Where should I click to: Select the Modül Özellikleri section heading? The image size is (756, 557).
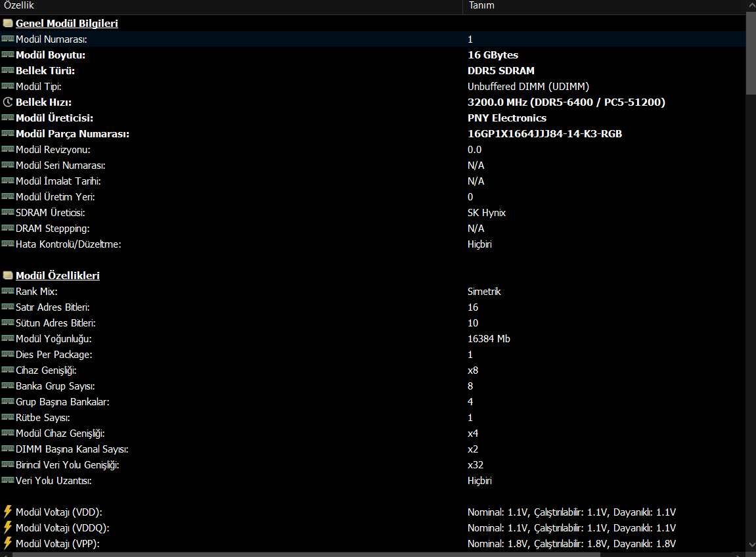[57, 275]
